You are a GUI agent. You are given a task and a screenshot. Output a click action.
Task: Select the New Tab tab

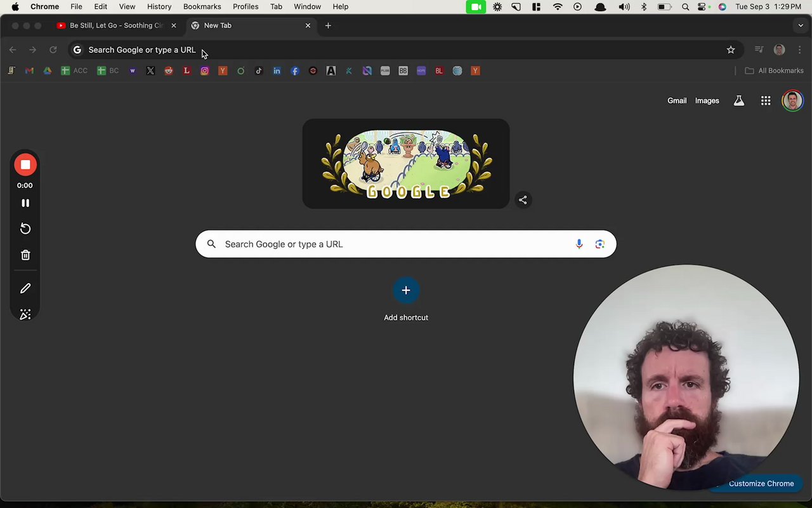pos(251,25)
